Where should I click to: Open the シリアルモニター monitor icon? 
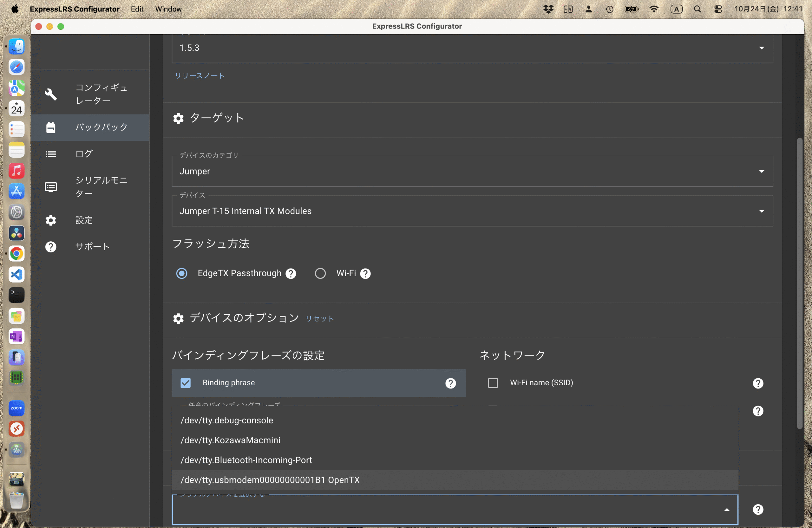51,187
